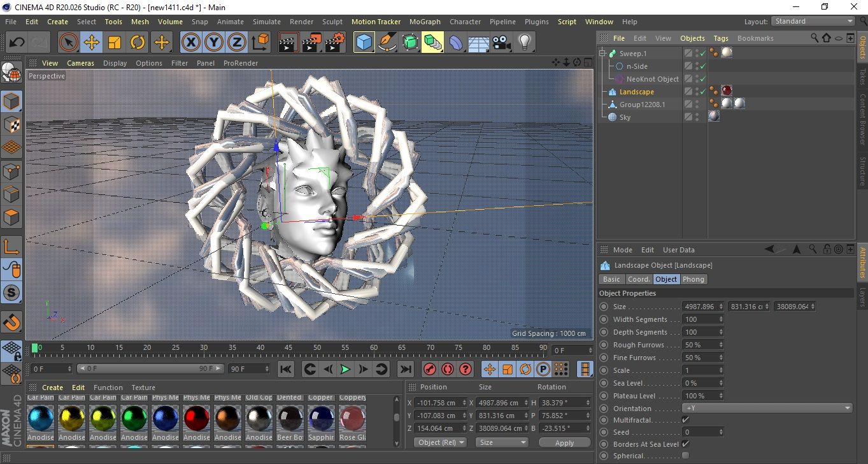Image resolution: width=868 pixels, height=464 pixels.
Task: Add a Cube primitive object
Action: (x=364, y=43)
